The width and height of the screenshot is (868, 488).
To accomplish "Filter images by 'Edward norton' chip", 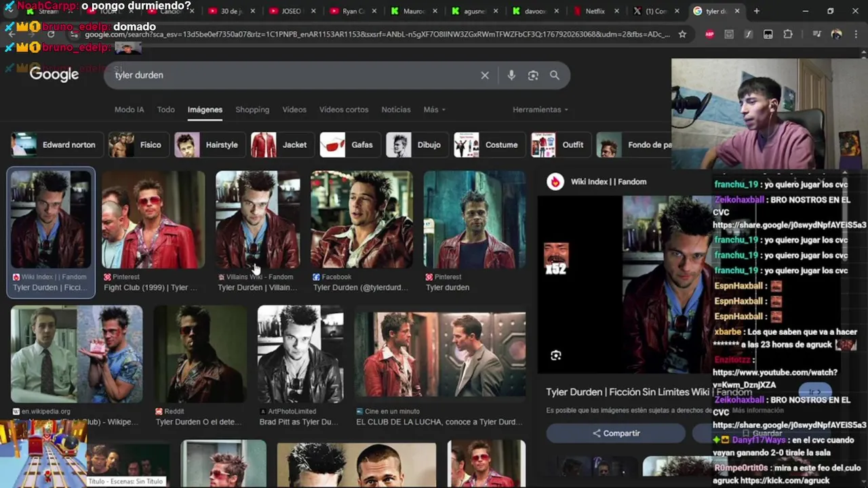I will point(57,145).
